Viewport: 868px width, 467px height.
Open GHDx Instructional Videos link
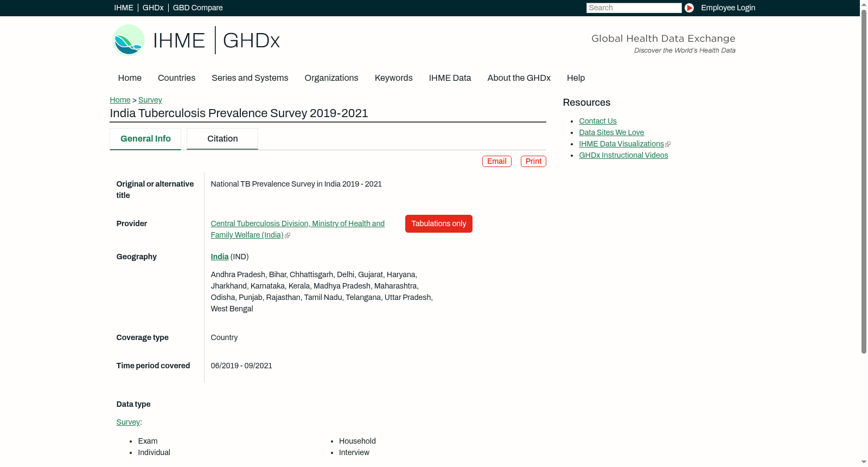[623, 155]
